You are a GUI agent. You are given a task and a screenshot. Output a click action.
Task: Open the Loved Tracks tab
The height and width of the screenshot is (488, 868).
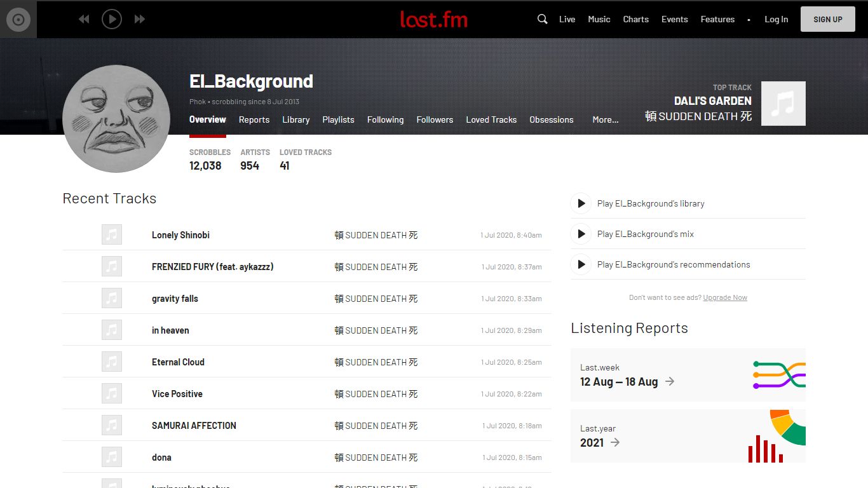(x=491, y=119)
